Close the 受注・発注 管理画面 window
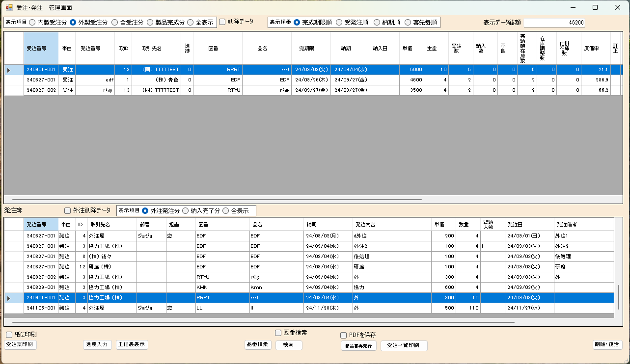 pyautogui.click(x=618, y=7)
